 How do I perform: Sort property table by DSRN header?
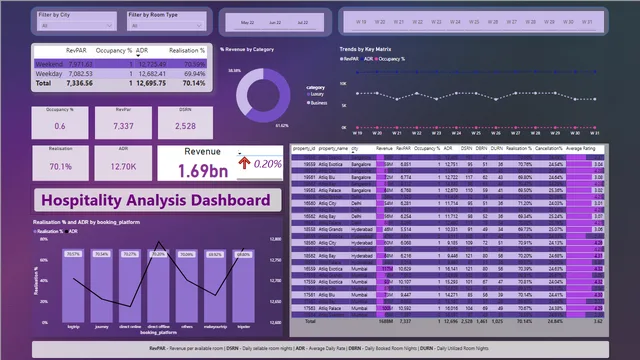(x=467, y=149)
